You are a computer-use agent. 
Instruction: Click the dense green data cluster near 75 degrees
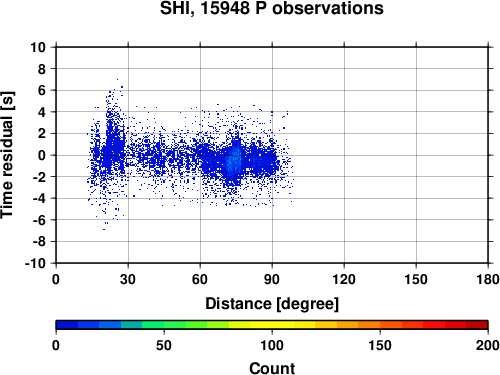coord(233,160)
